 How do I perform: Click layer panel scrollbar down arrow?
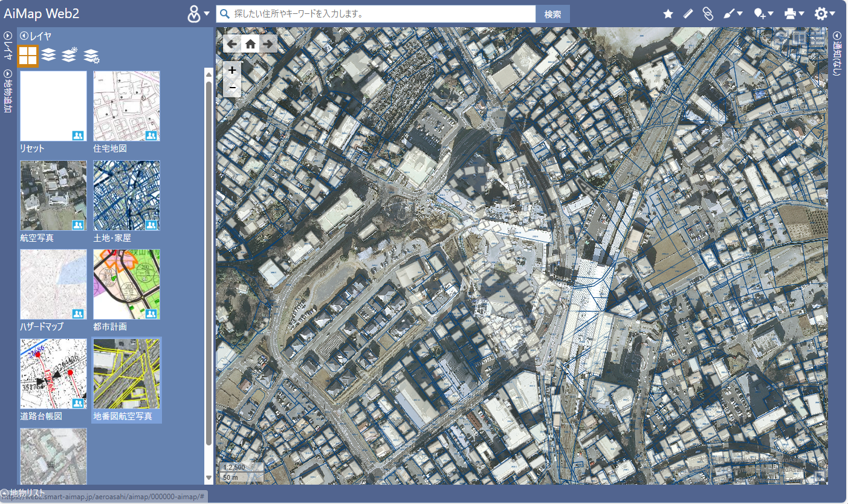coord(209,478)
